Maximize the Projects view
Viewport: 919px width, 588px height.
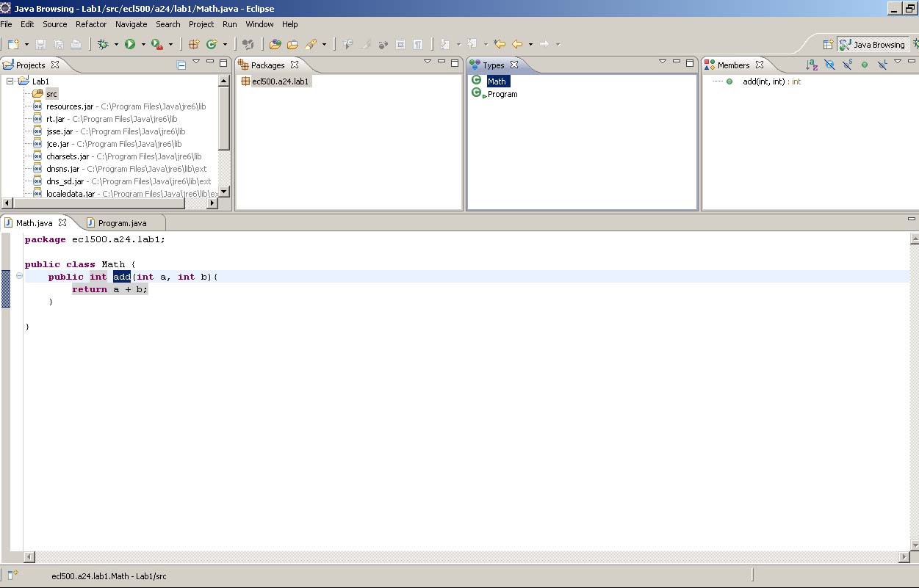click(224, 62)
